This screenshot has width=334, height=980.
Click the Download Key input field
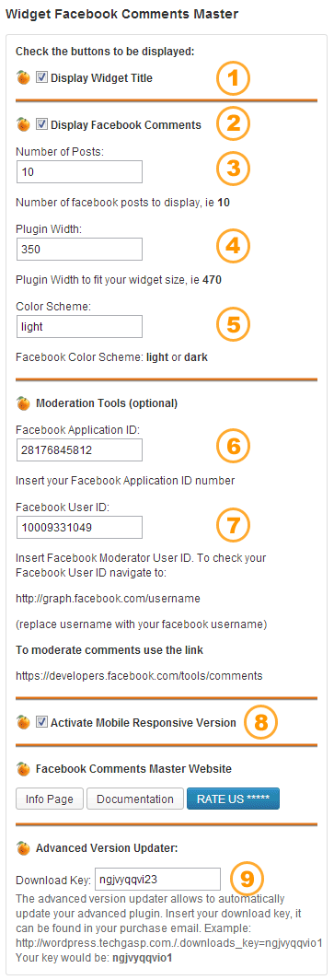[x=157, y=880]
